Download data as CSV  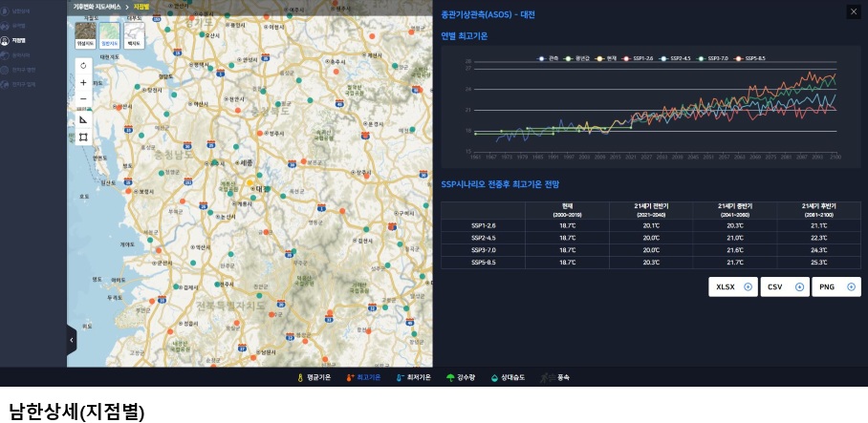(784, 286)
